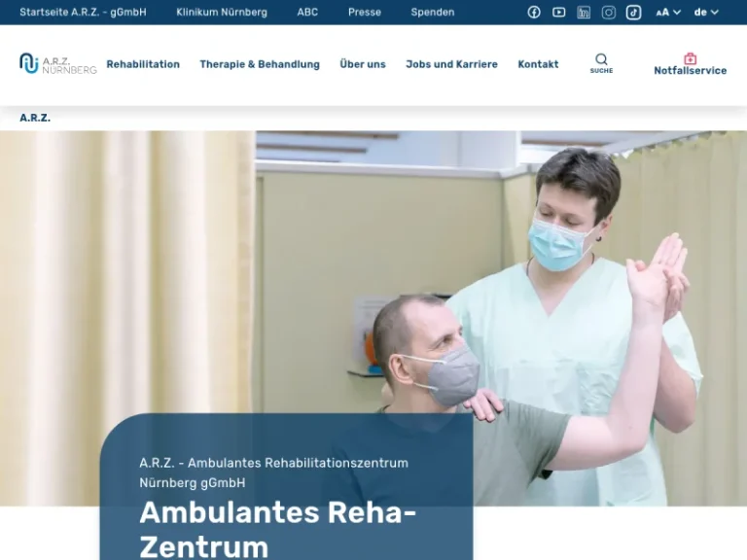Visit the Klinikum Nürnberg link
747x560 pixels.
pos(222,13)
